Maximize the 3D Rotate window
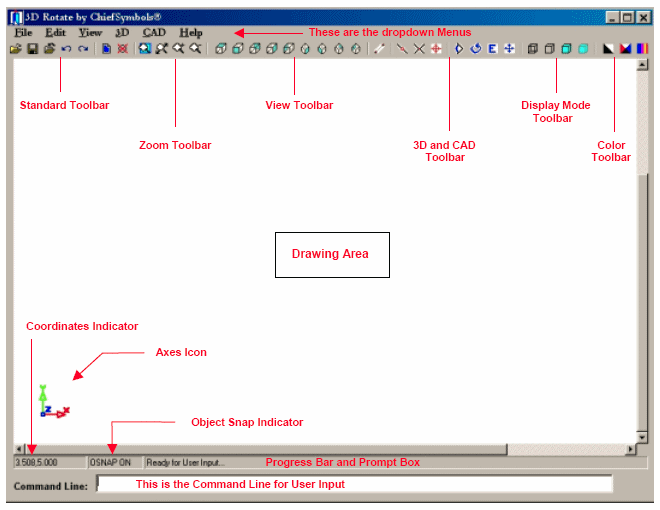The image size is (660, 510). click(627, 17)
